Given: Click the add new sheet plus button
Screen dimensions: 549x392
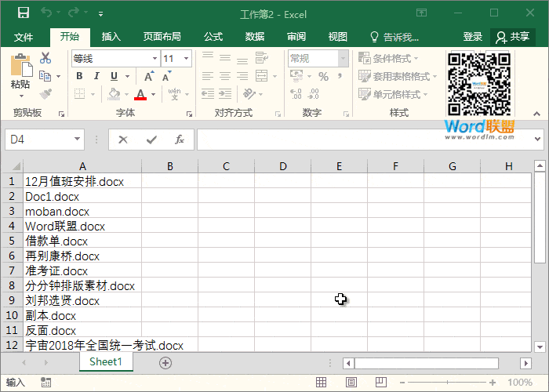Looking at the screenshot, I should [165, 363].
